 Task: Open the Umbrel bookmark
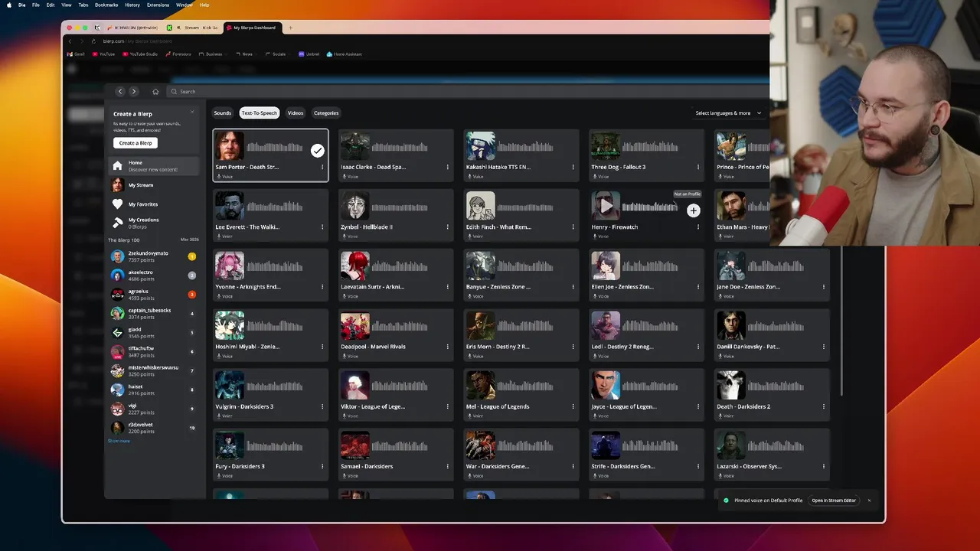click(x=309, y=54)
